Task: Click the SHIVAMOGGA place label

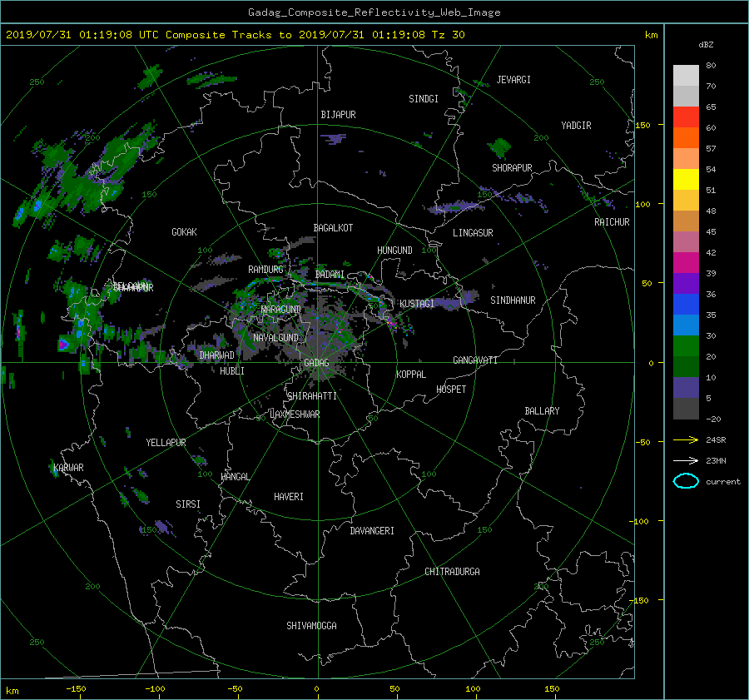Action: click(x=311, y=626)
